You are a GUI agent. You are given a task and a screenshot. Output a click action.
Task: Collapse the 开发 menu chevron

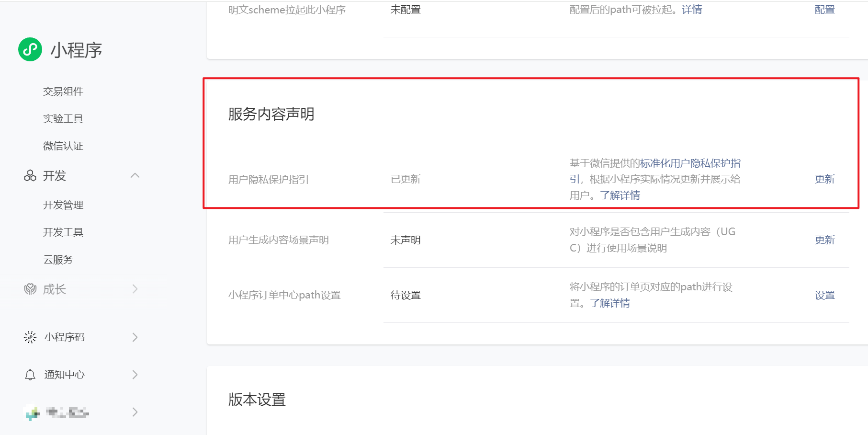coord(135,176)
